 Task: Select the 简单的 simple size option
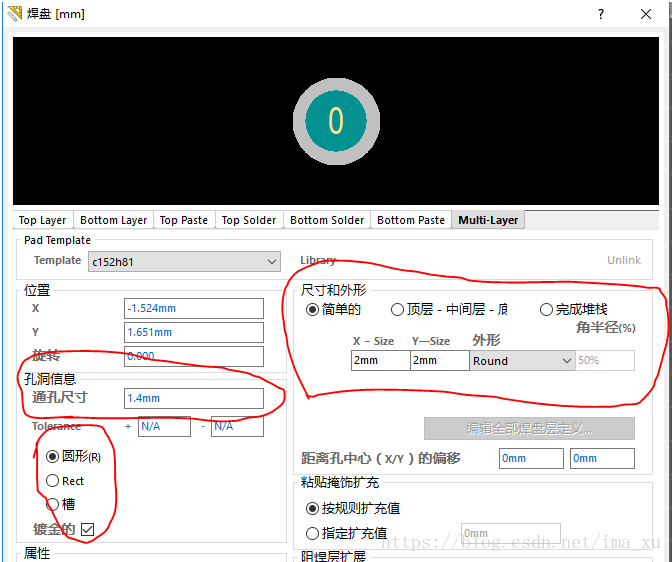point(313,310)
